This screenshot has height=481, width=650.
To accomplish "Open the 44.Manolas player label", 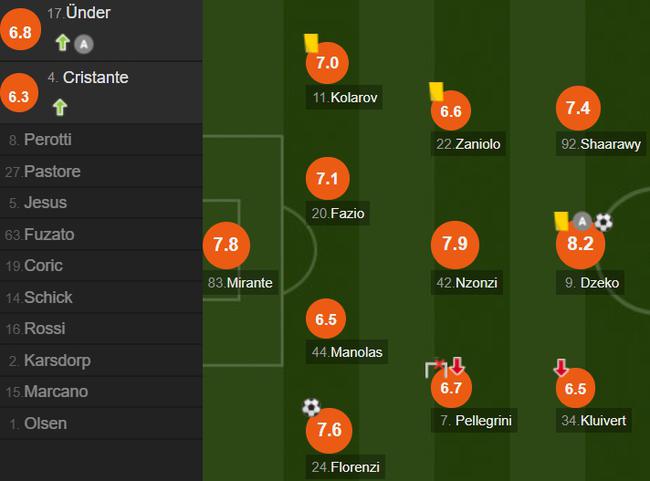I will pos(347,352).
